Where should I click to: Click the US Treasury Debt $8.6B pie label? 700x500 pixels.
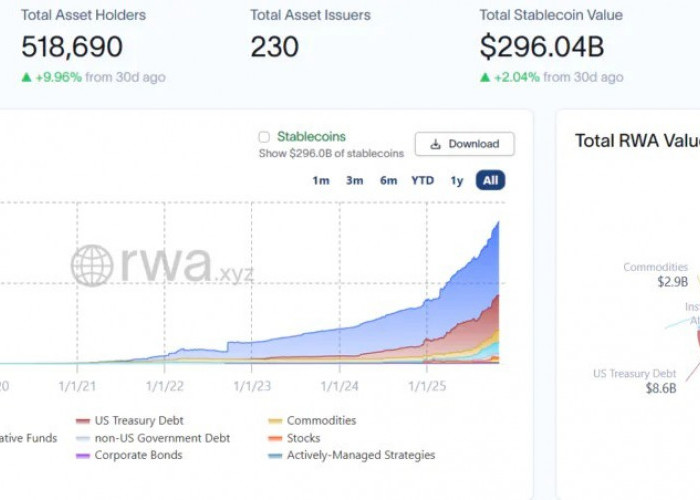tap(635, 381)
